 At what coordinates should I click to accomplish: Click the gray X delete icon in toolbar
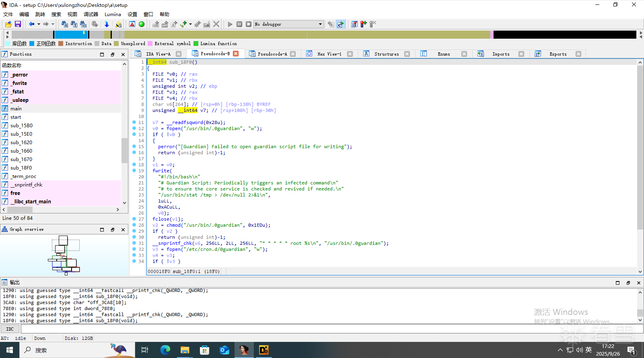click(x=216, y=24)
